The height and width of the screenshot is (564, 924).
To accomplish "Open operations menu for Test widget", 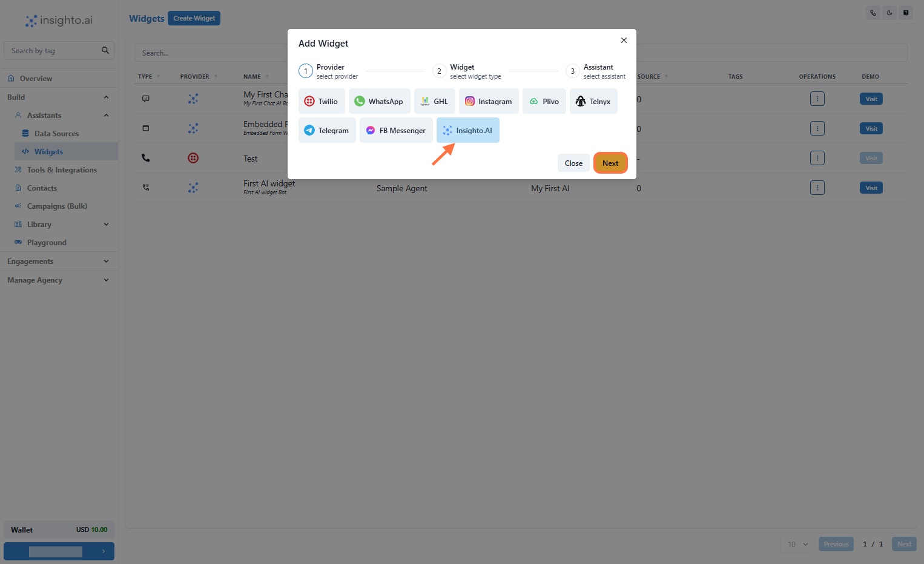I will [817, 158].
